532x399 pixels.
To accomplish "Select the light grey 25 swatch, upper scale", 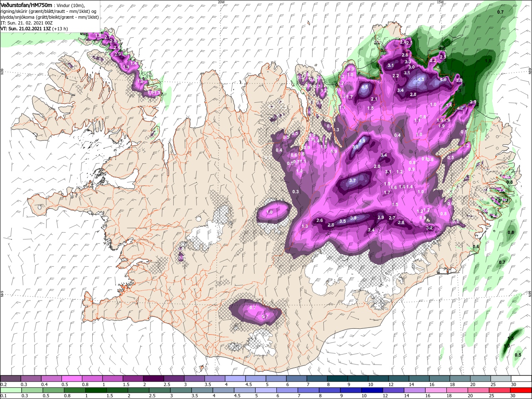I will [x=500, y=379].
